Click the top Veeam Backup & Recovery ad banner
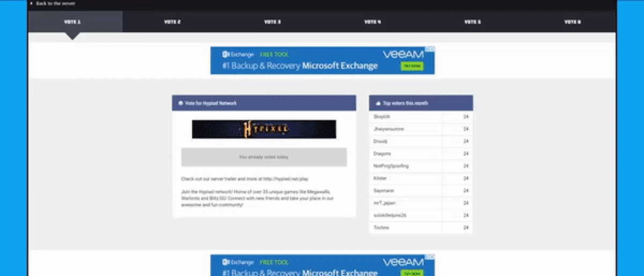The image size is (644, 276). click(323, 61)
